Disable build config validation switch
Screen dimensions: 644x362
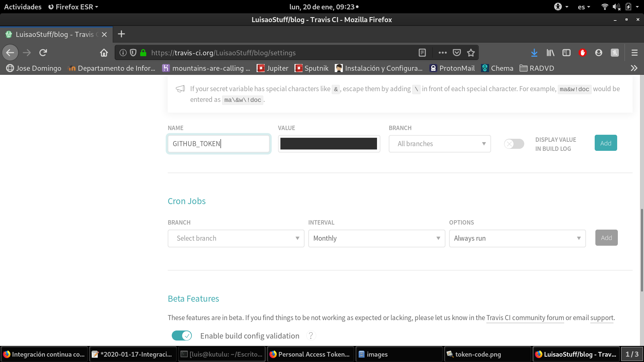(181, 336)
